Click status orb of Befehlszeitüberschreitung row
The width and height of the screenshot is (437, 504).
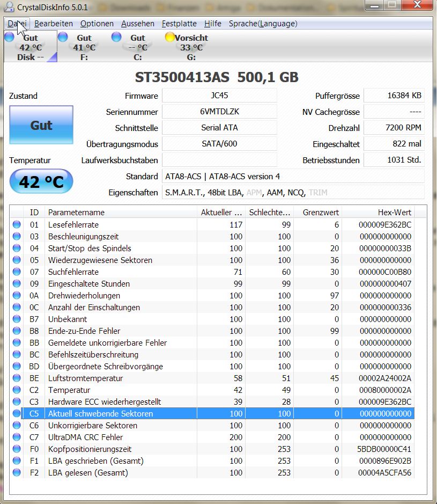(17, 354)
